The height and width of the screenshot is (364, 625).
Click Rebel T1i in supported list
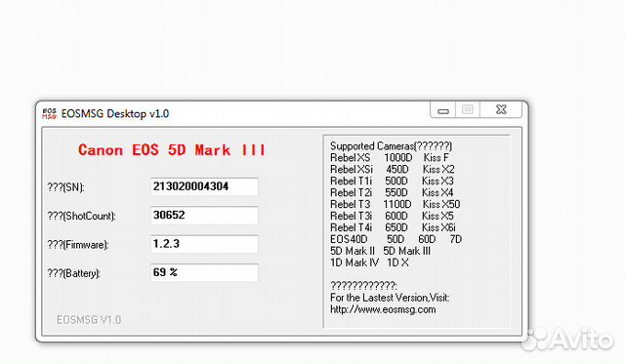tap(351, 181)
